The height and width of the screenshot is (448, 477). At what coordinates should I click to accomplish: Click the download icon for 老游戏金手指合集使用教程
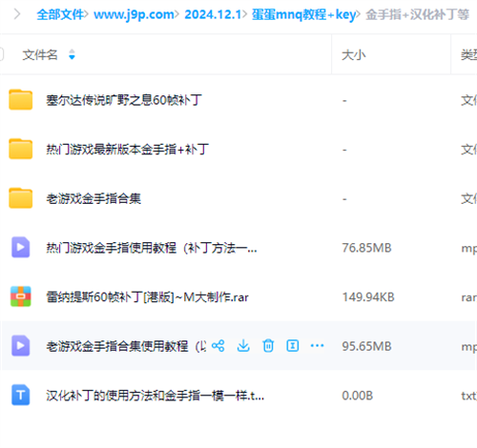pos(243,346)
